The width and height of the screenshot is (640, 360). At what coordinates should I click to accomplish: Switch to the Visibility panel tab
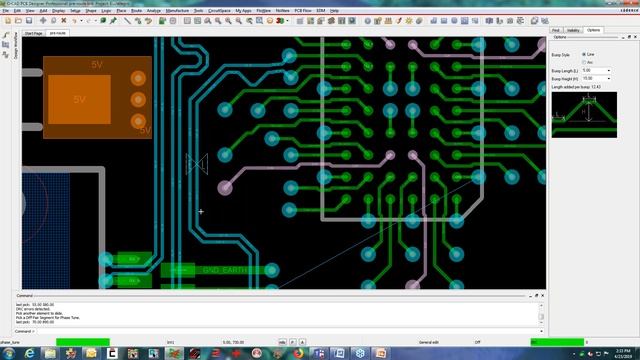point(573,30)
